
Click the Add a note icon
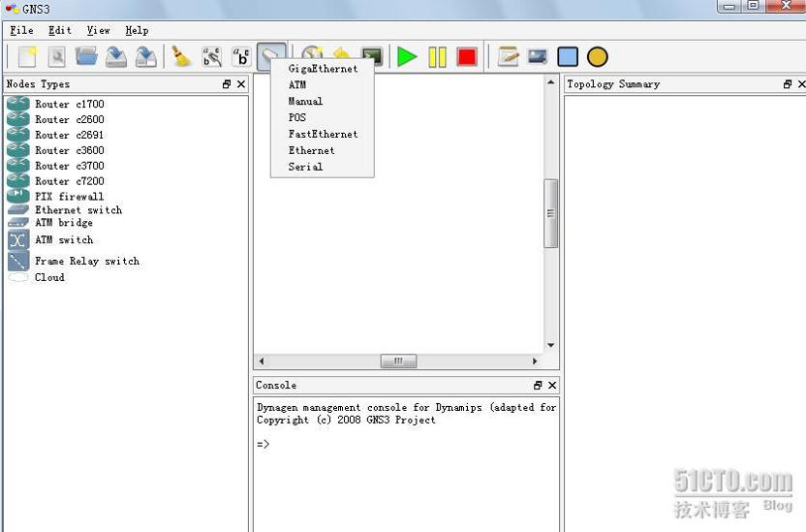tap(509, 56)
